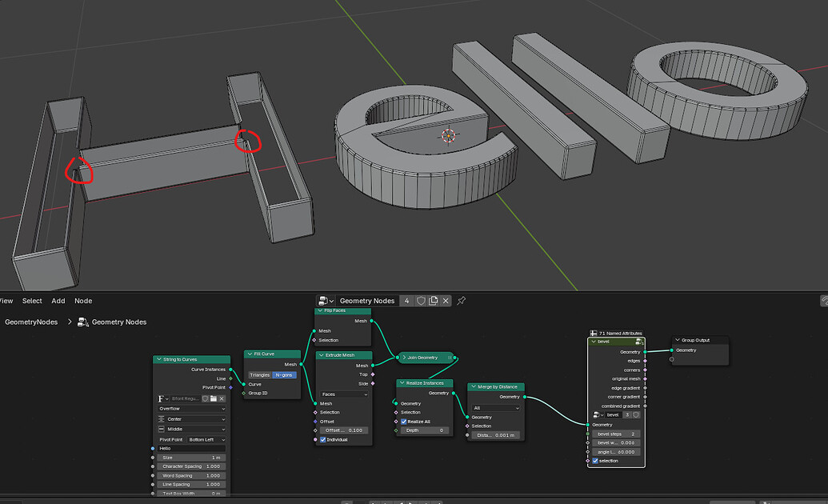The height and width of the screenshot is (504, 828).
Task: Open the Faces mode dropdown in Extrude Mesh
Action: [344, 394]
